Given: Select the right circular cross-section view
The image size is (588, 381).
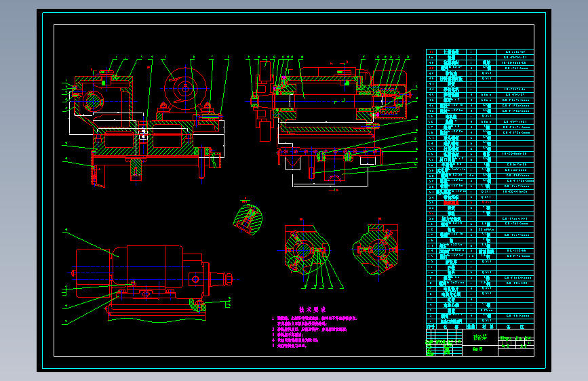Looking at the screenshot, I should (x=376, y=249).
